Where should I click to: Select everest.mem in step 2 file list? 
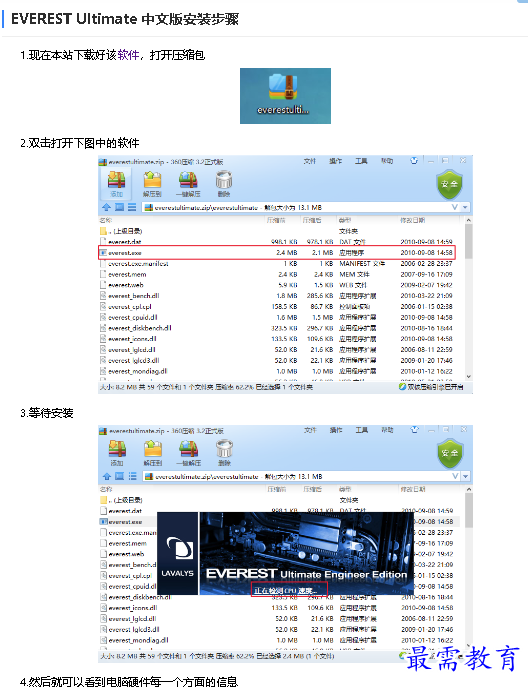tap(281, 274)
